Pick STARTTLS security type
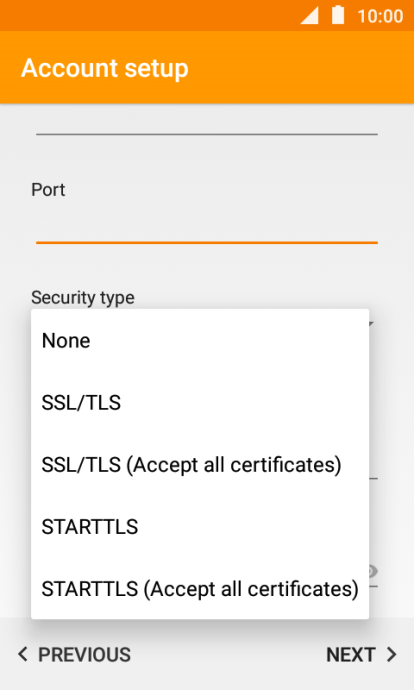 pos(200,527)
